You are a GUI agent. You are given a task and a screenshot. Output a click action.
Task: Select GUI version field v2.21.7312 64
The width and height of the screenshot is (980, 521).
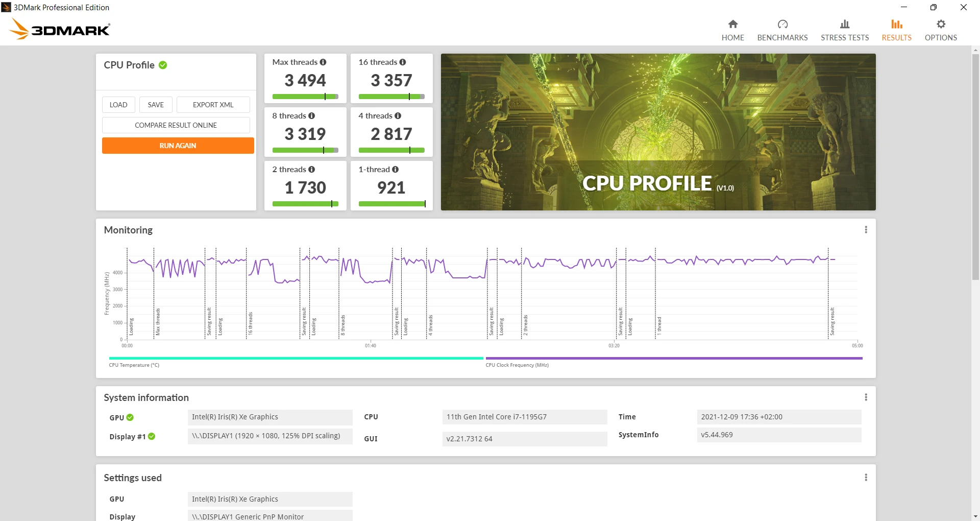click(x=525, y=439)
